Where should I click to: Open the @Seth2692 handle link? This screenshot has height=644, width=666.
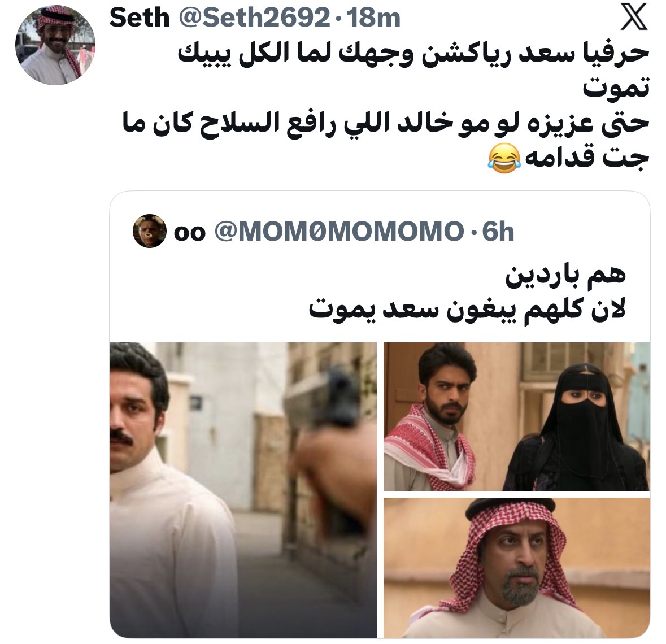click(254, 18)
